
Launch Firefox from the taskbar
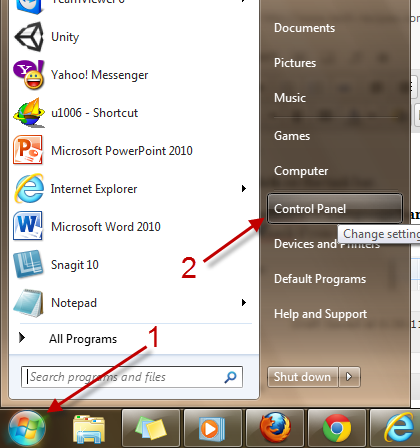point(275,428)
